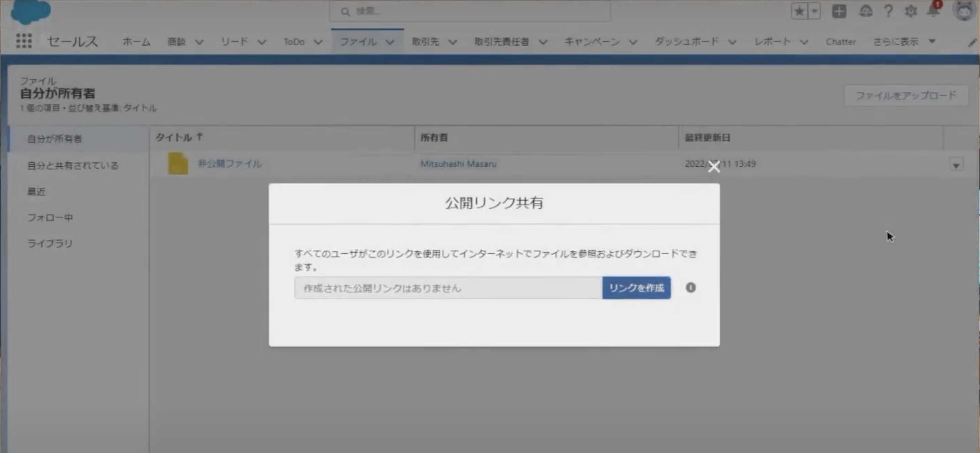The width and height of the screenshot is (980, 453).
Task: Expand the ファイル tab chevron
Action: (389, 42)
